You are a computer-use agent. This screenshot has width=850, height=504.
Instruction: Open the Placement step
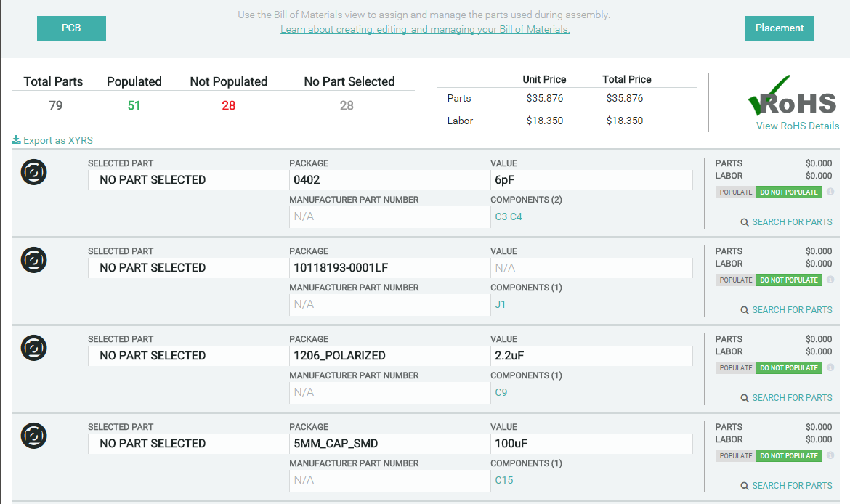[x=779, y=28]
